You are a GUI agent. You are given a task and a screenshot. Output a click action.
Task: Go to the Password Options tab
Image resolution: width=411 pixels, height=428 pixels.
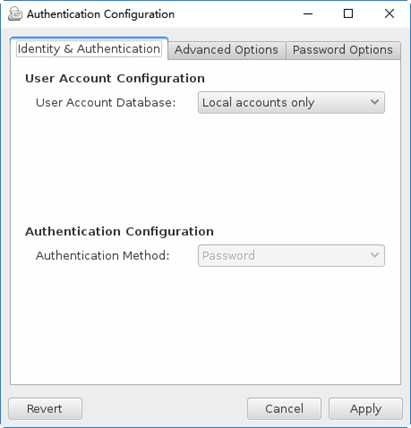point(343,50)
